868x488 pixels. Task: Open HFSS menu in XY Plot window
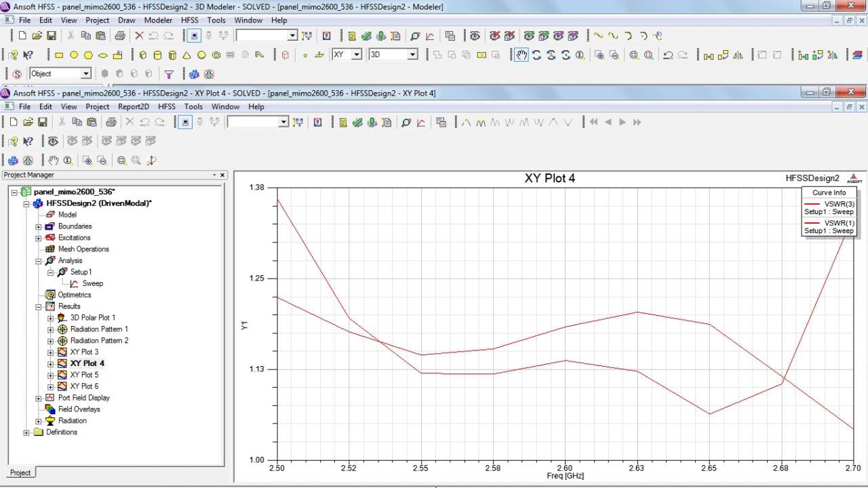click(x=167, y=106)
